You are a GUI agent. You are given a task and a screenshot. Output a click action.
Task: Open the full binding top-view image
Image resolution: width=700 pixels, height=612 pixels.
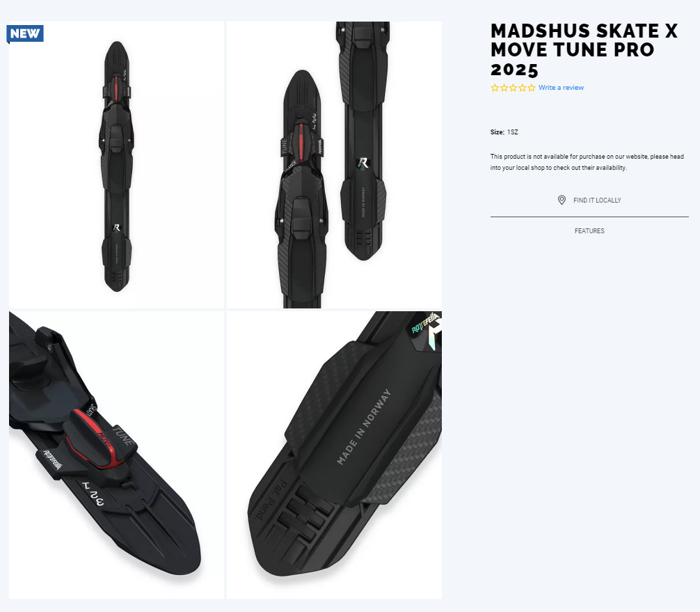pyautogui.click(x=116, y=165)
